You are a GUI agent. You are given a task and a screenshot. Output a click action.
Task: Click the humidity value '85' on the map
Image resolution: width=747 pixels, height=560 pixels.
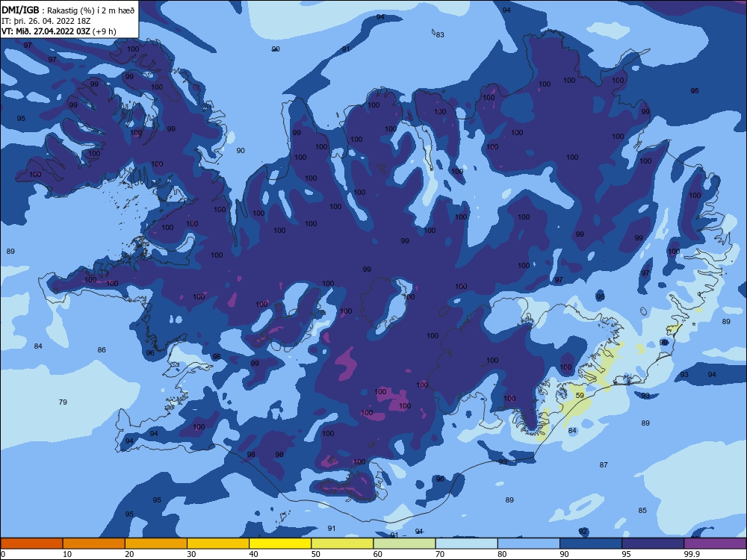(642, 511)
